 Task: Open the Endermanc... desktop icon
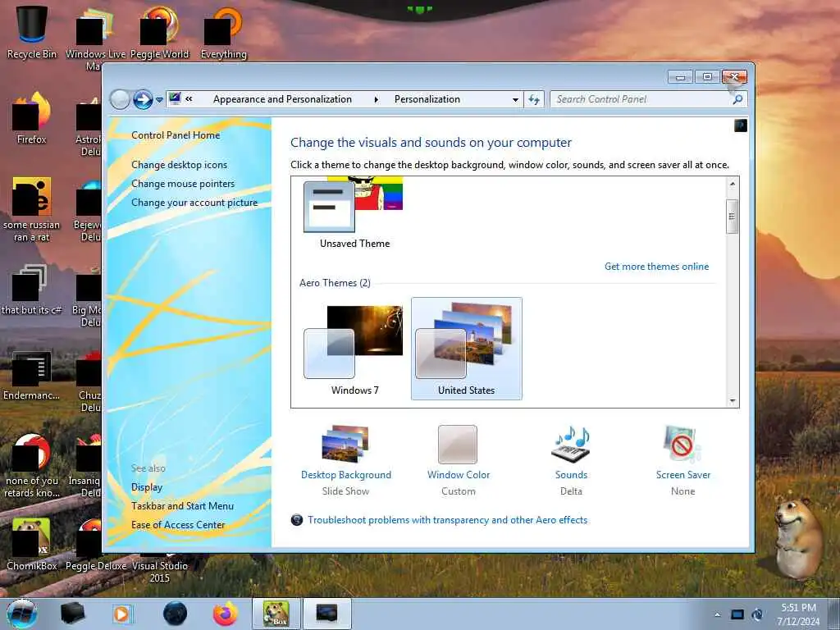[x=32, y=375]
